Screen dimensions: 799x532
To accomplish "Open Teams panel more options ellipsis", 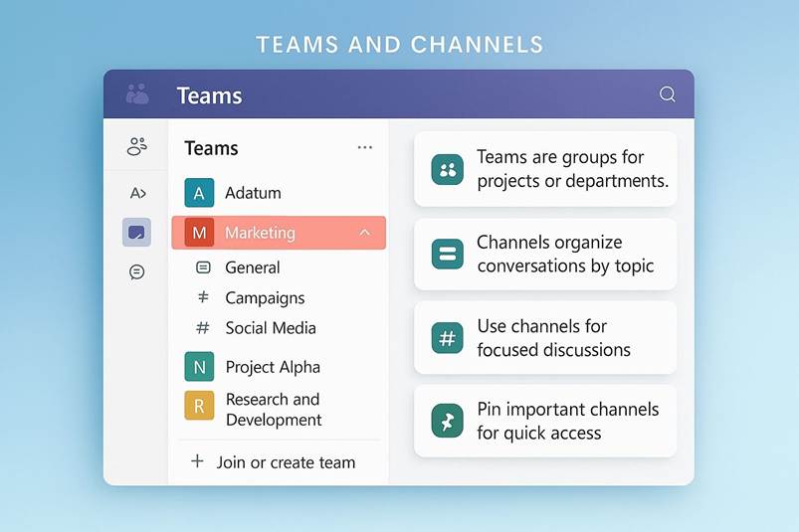I will [364, 148].
